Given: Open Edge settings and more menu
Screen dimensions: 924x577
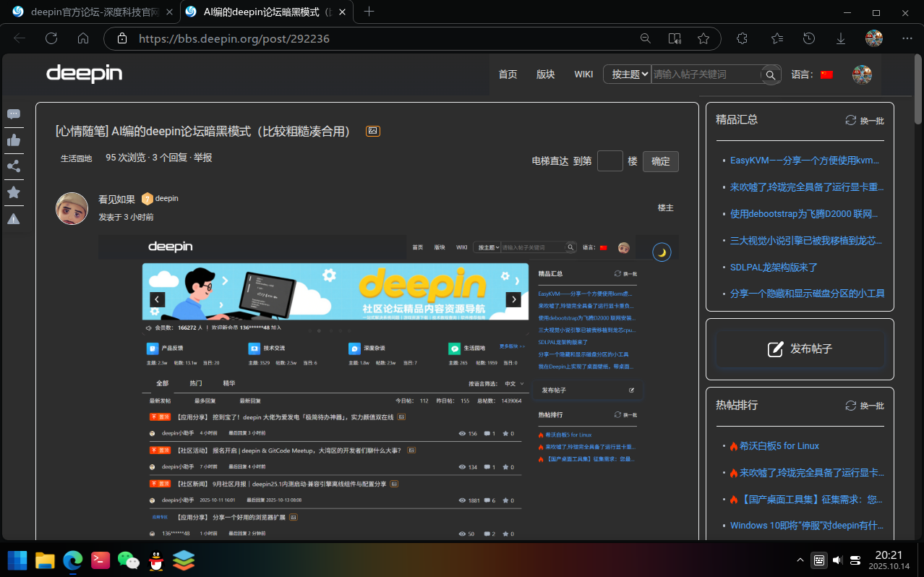Looking at the screenshot, I should point(907,38).
